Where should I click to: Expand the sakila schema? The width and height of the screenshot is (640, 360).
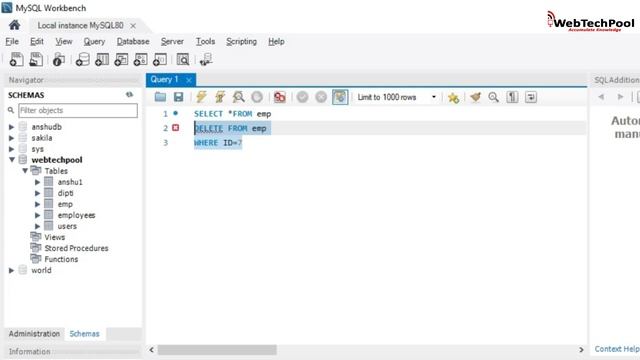tap(11, 138)
